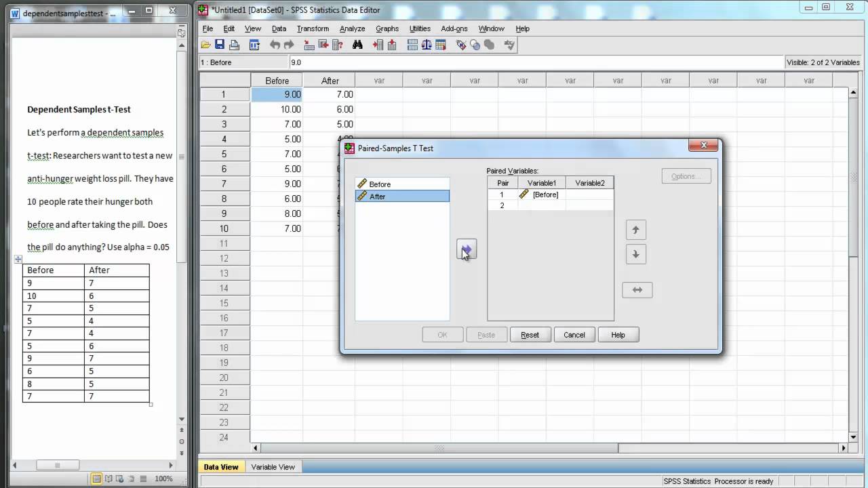The height and width of the screenshot is (488, 868).
Task: Open the Analyze menu
Action: [x=353, y=28]
